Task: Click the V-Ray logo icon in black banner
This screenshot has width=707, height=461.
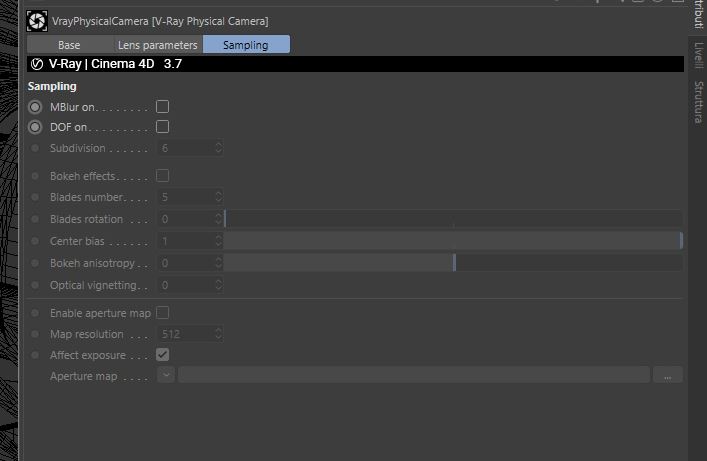Action: click(37, 64)
